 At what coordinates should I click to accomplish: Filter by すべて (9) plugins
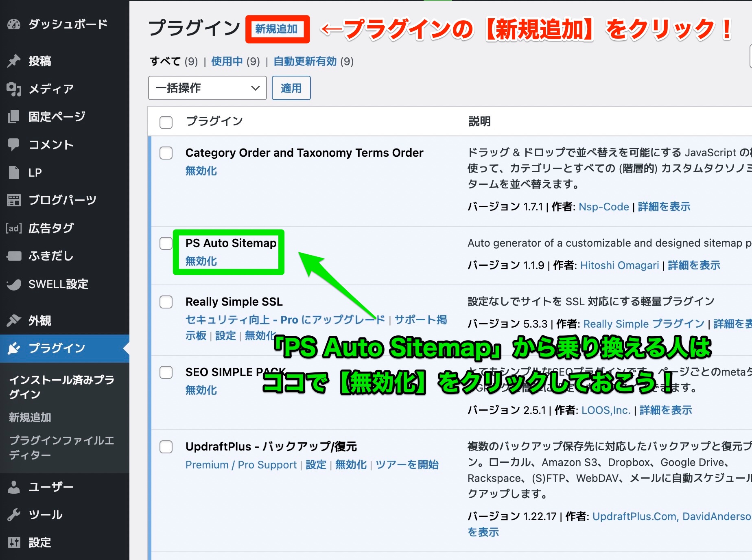coord(174,61)
